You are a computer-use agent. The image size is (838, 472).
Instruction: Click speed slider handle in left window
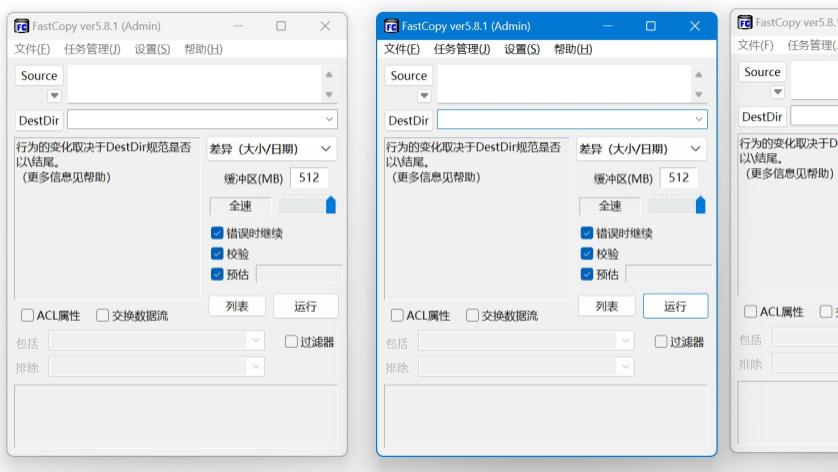point(331,205)
